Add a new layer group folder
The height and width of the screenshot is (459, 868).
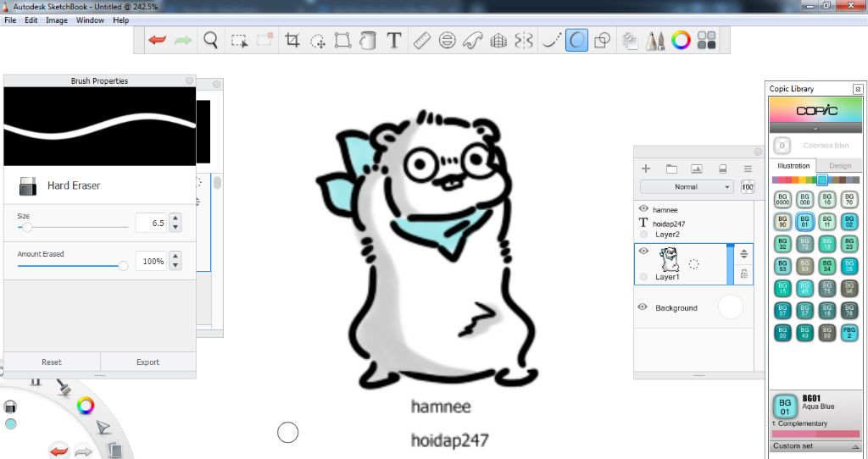pos(671,169)
